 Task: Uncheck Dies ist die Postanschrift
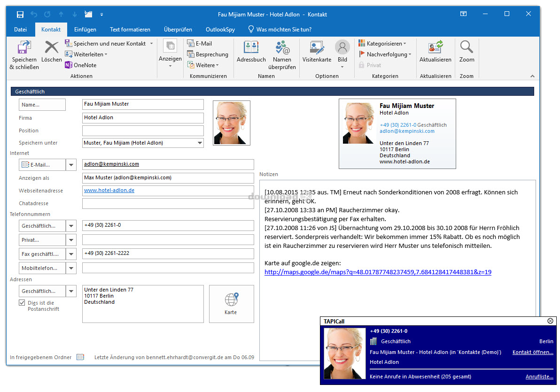[22, 303]
